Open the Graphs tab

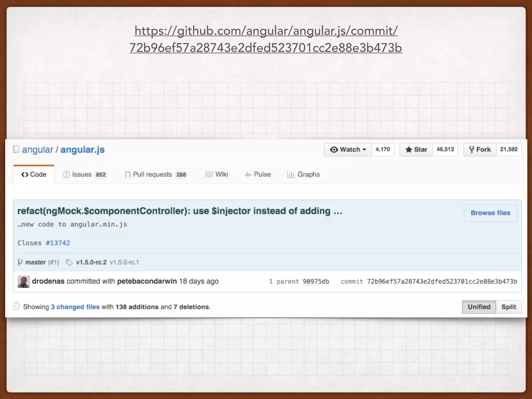pyautogui.click(x=303, y=174)
